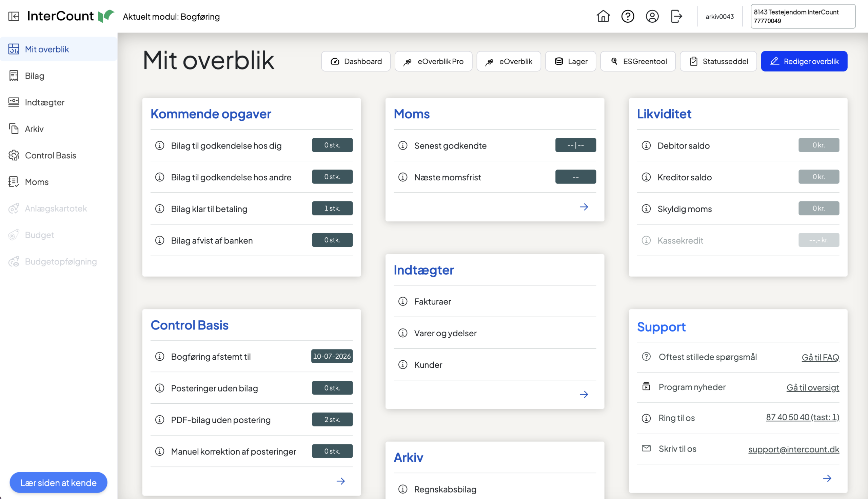This screenshot has width=868, height=499.
Task: Click info icon beside Bogføring afstemt til
Action: (160, 356)
